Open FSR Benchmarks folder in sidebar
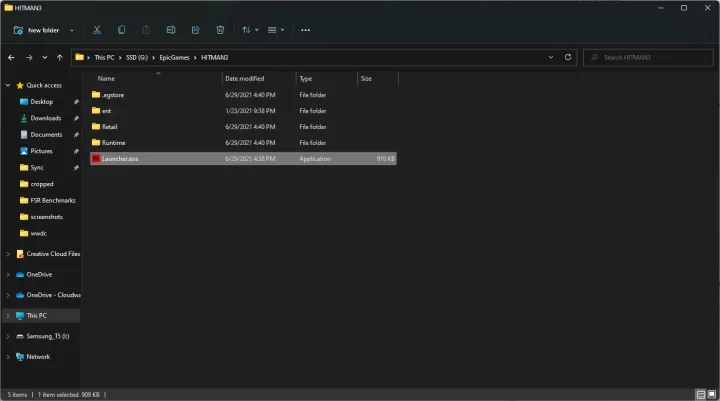 pos(53,201)
